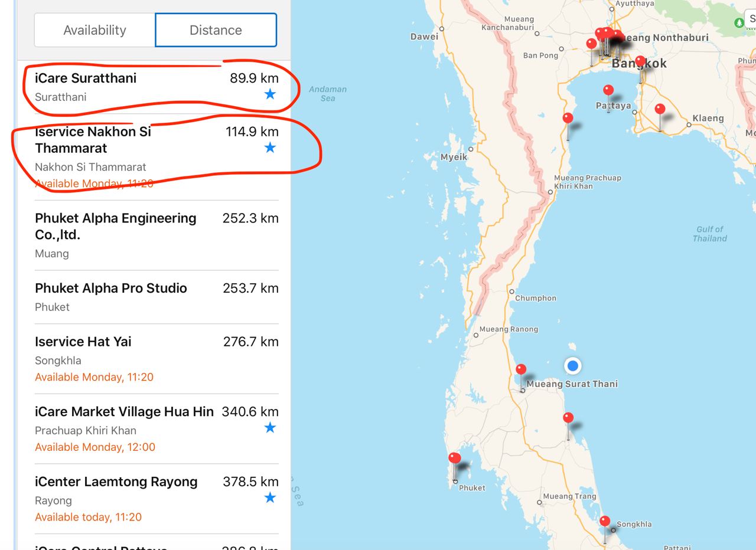This screenshot has width=756, height=550.
Task: Click 'Available Monday, 12:00' under Hua Hin
Action: click(x=95, y=447)
